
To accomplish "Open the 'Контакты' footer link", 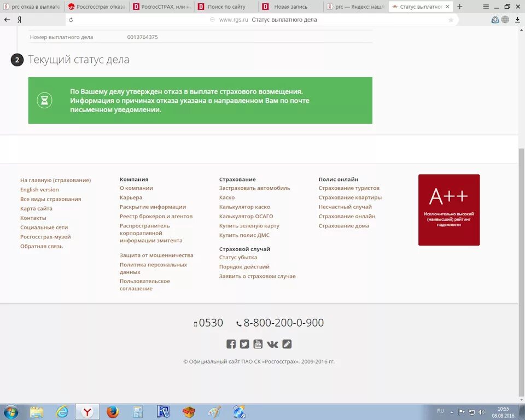I will pos(33,218).
